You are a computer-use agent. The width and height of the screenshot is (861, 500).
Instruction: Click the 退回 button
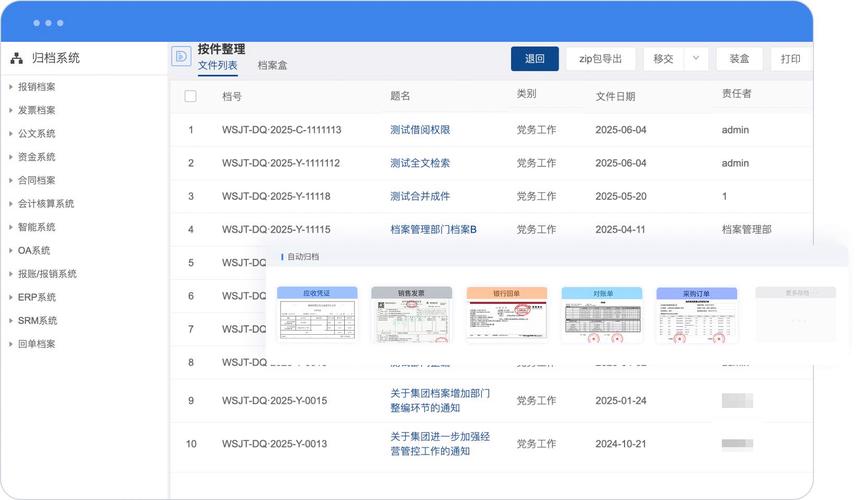534,59
